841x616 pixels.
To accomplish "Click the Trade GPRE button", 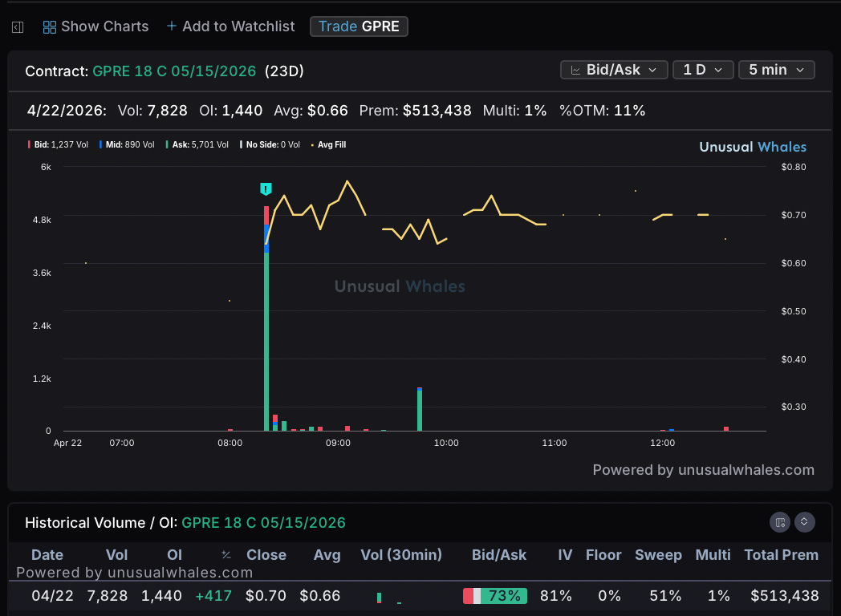I will 359,26.
